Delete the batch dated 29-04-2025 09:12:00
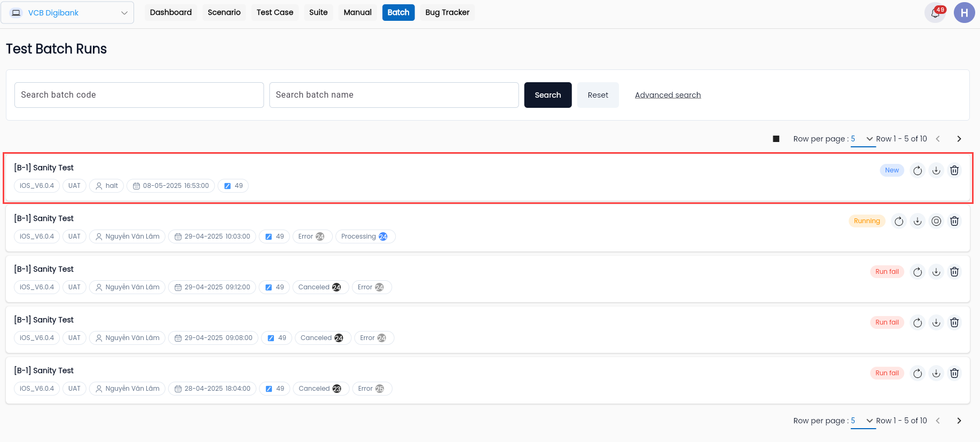Viewport: 980px width, 442px height. [x=954, y=272]
